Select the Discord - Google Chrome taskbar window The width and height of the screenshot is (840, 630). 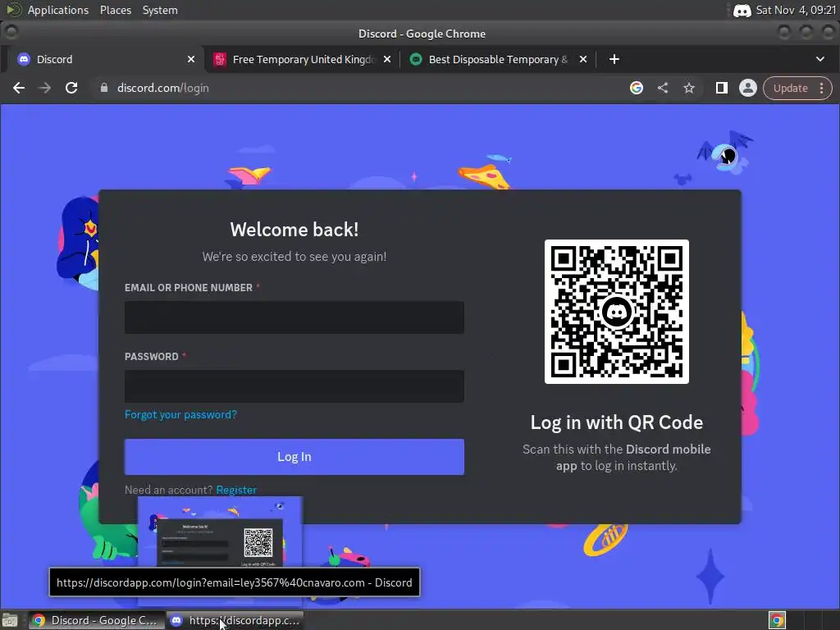pyautogui.click(x=97, y=620)
